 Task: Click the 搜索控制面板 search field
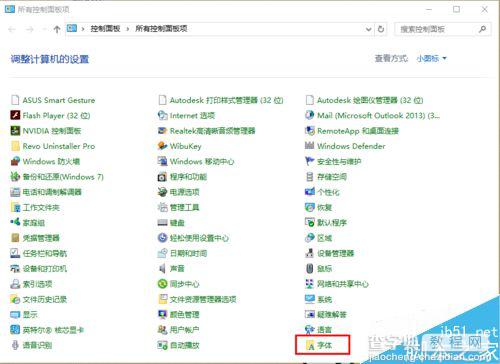tap(442, 29)
